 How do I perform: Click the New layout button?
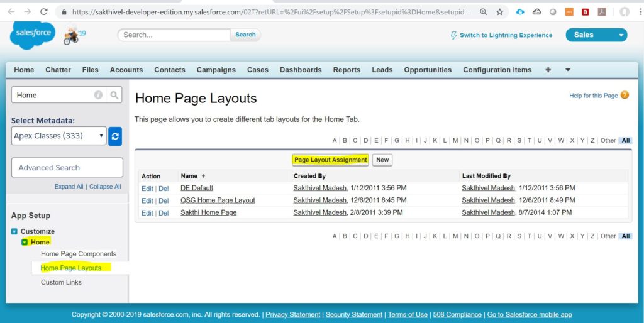pyautogui.click(x=382, y=160)
